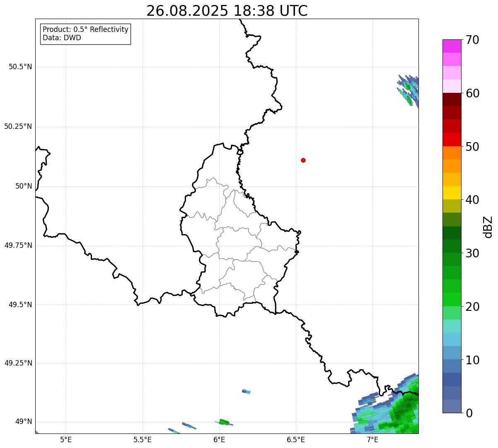Click the colorbar 50 tick label
The width and height of the screenshot is (498, 448).
tap(472, 147)
